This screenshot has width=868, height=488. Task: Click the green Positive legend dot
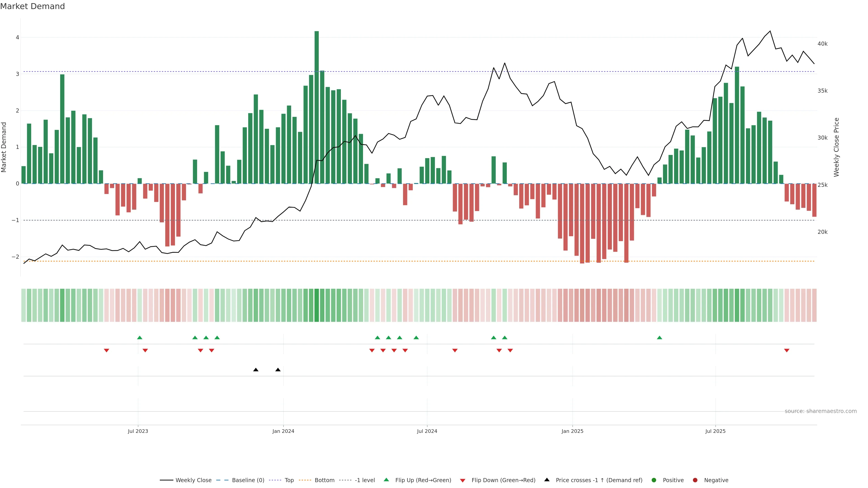point(654,480)
